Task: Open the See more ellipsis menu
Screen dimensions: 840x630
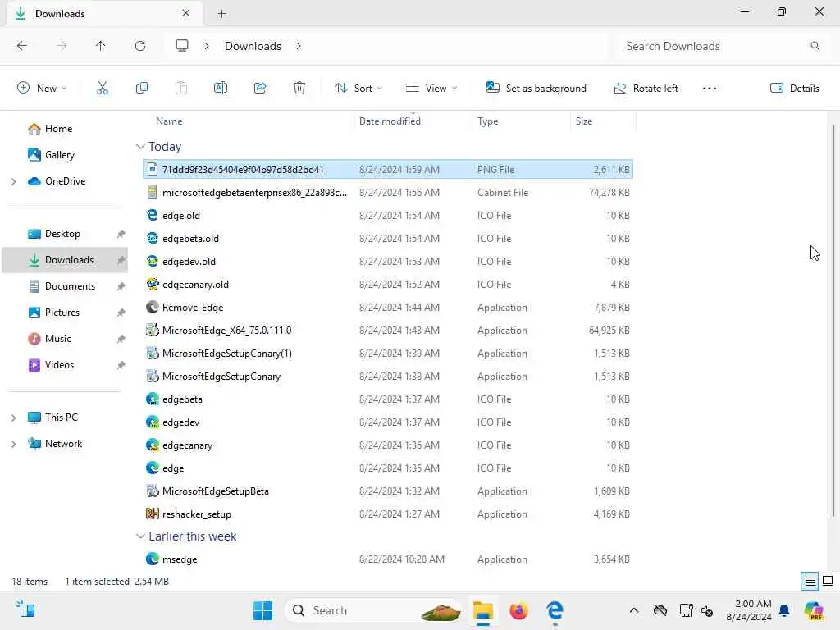Action: (710, 89)
